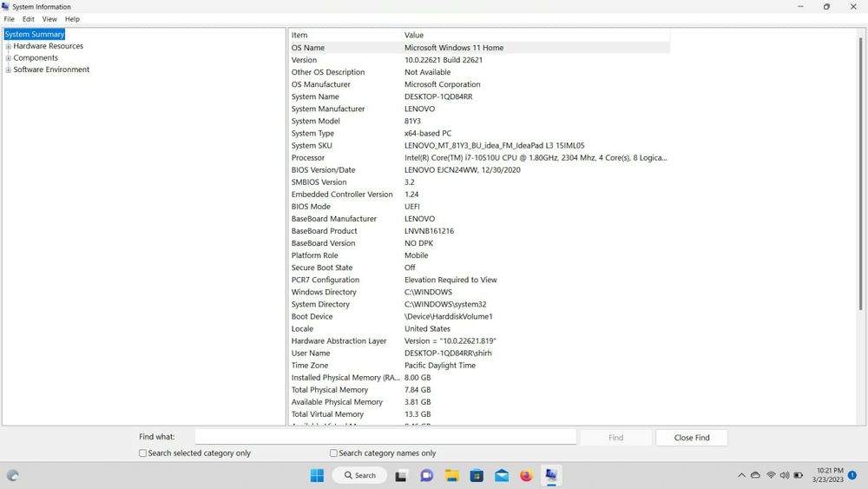Open the File menu
The width and height of the screenshot is (868, 489).
coord(10,19)
